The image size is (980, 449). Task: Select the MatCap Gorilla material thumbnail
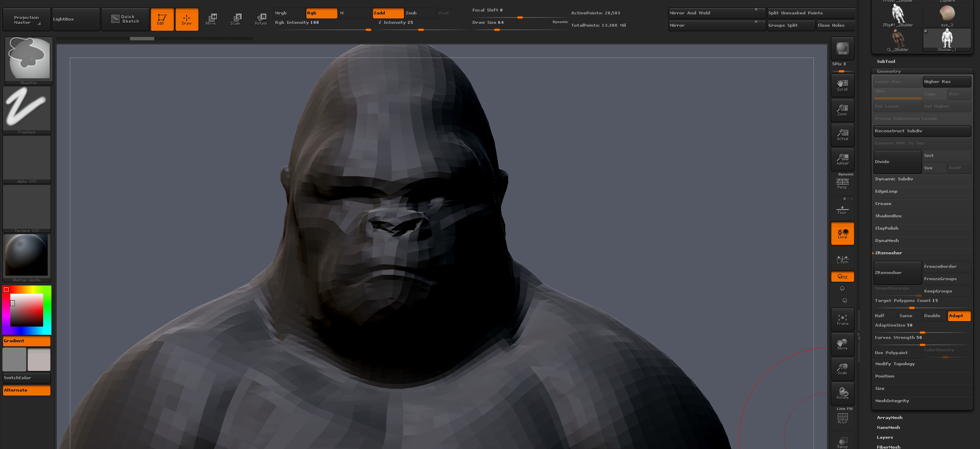click(x=27, y=256)
